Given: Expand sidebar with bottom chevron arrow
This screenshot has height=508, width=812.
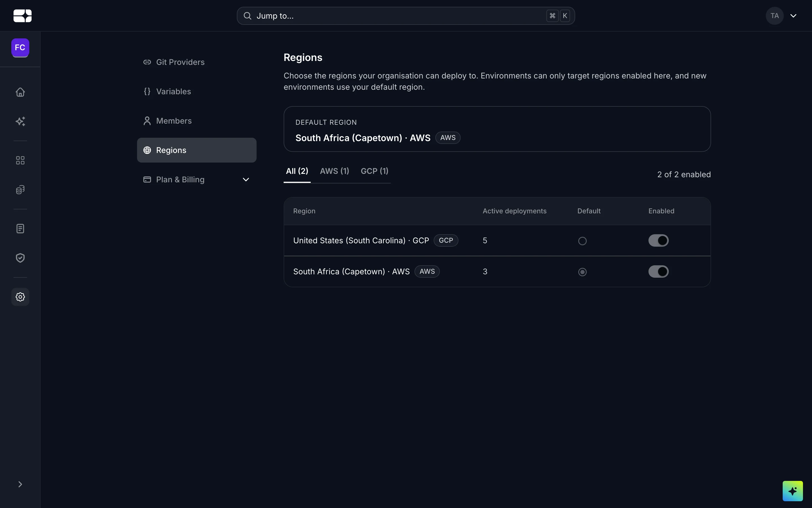Looking at the screenshot, I should click(20, 484).
